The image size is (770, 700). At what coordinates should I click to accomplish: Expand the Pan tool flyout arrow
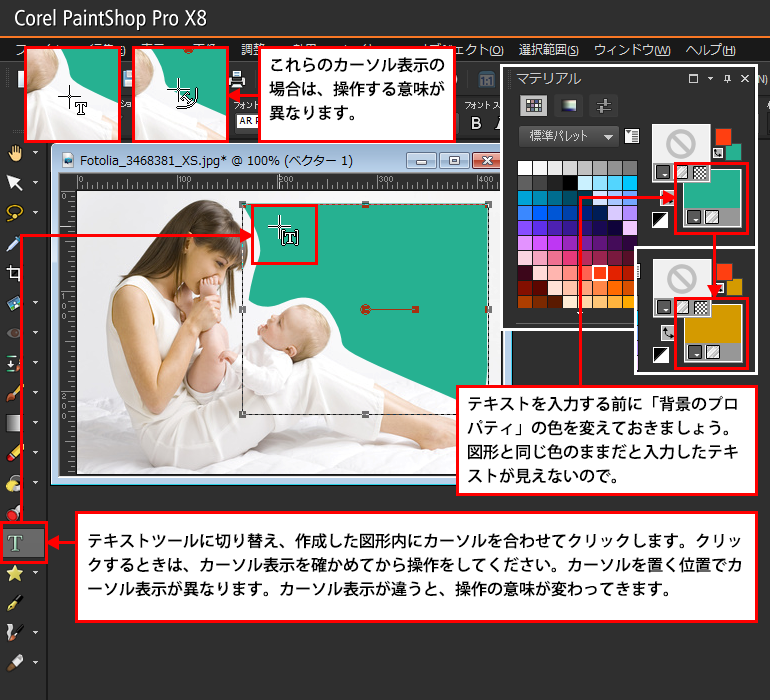[x=36, y=153]
